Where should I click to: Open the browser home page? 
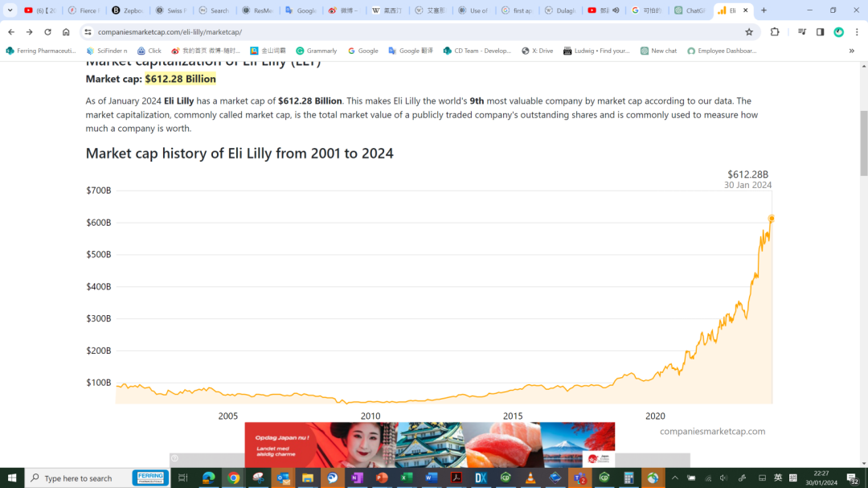pos(66,32)
